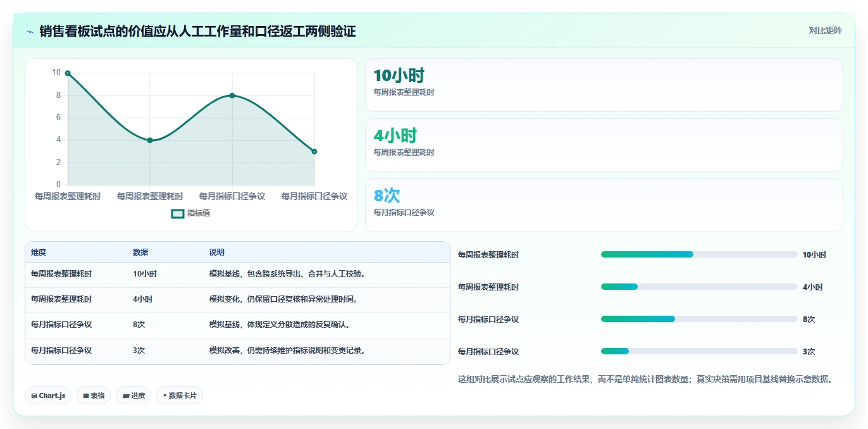Viewport: 868px width, 429px height.
Task: Select the big 10小时 data card
Action: [x=604, y=85]
